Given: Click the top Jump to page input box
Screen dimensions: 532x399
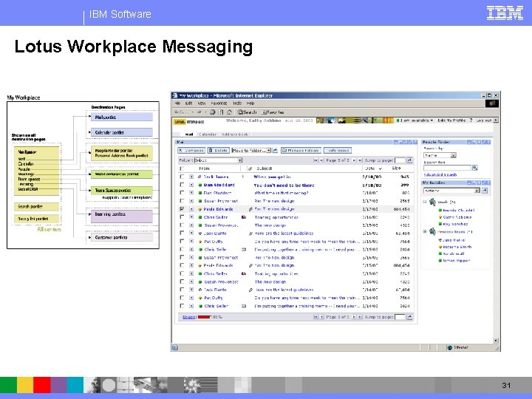Looking at the screenshot, I should tap(400, 160).
